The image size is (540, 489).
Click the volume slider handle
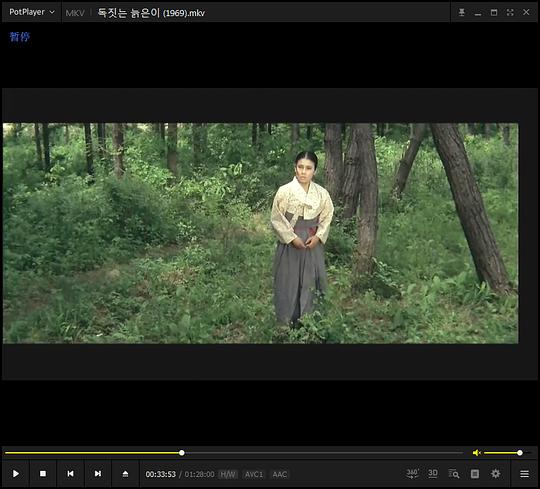[520, 453]
